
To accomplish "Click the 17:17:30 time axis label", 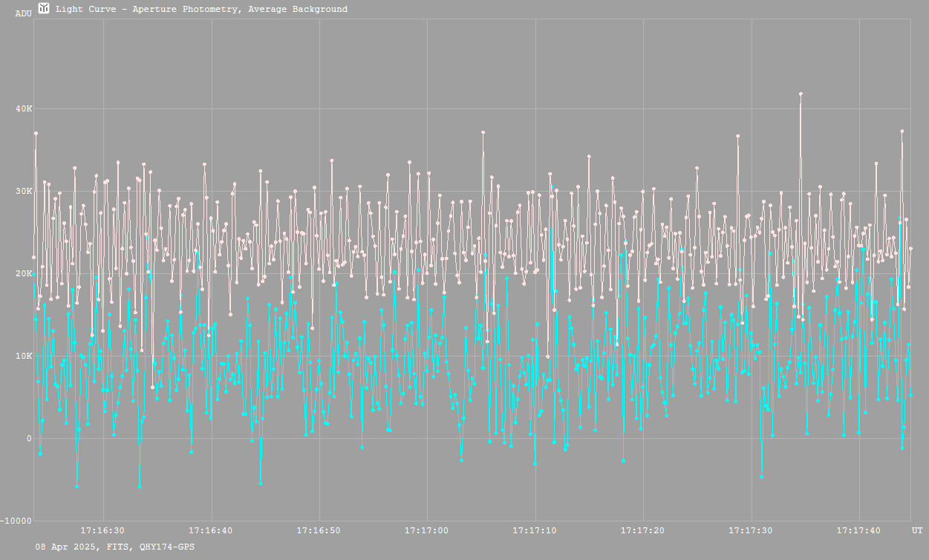I will [x=752, y=530].
